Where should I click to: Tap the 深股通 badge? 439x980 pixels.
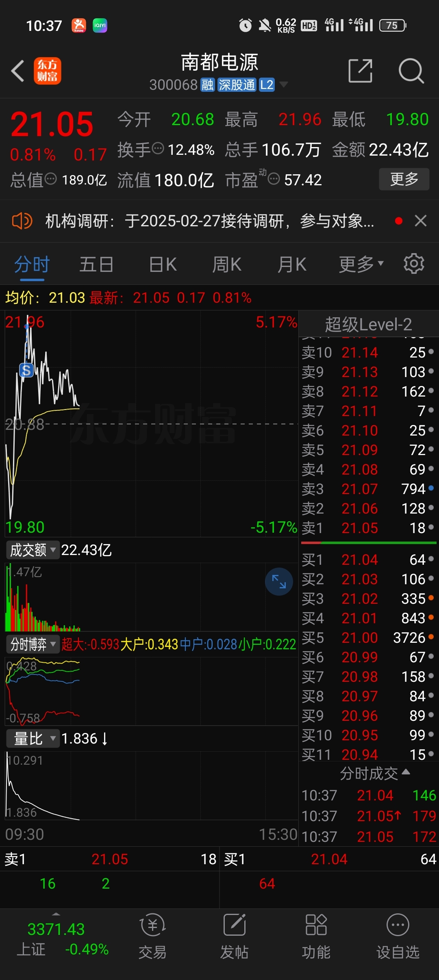pos(237,85)
